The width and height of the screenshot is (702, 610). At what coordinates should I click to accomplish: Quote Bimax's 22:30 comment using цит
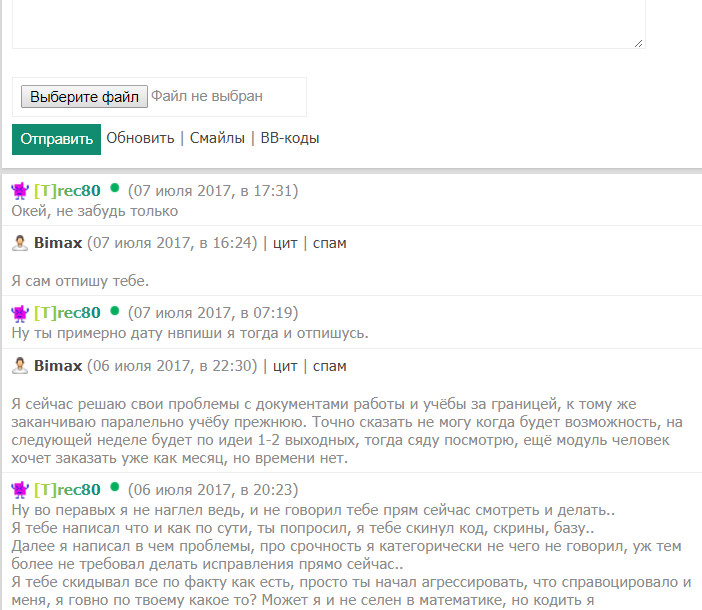tap(285, 365)
